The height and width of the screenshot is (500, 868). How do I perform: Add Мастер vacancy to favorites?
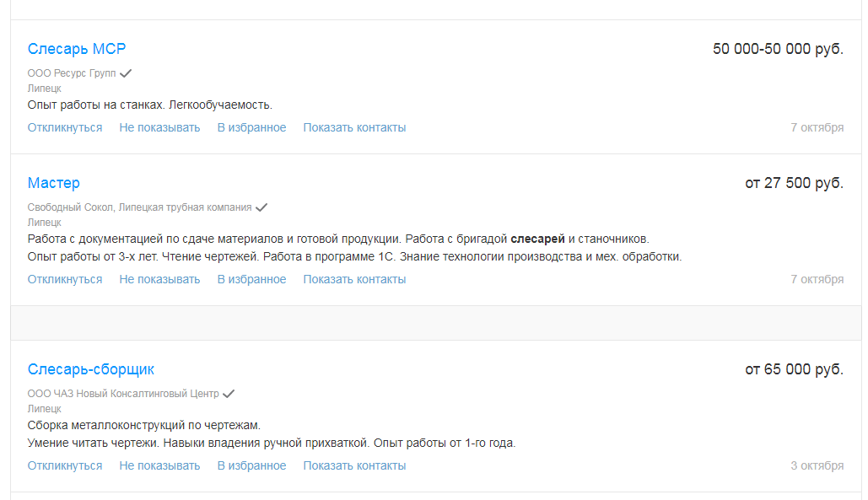click(x=251, y=279)
